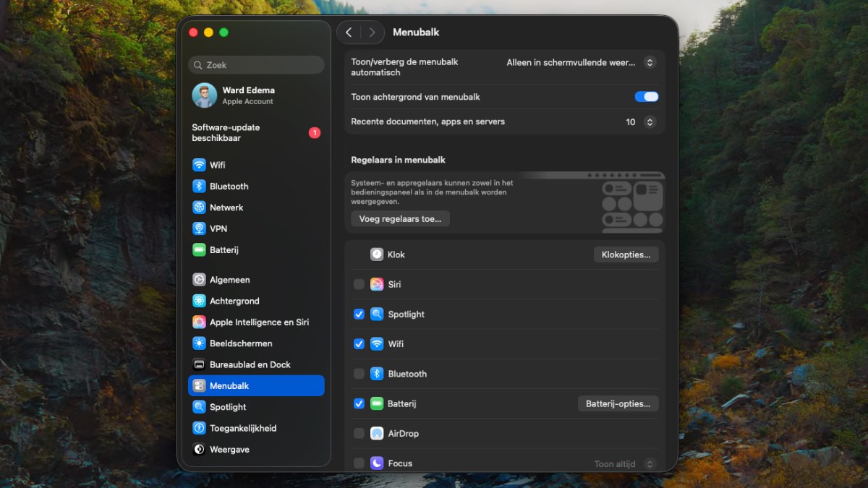Click the VPN sidebar icon
This screenshot has width=868, height=488.
(199, 228)
